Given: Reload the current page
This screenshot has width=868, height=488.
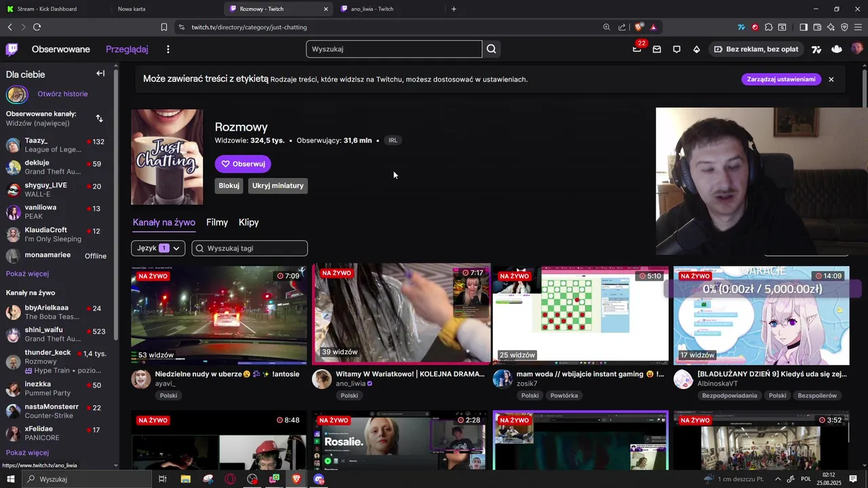Looking at the screenshot, I should pyautogui.click(x=37, y=27).
